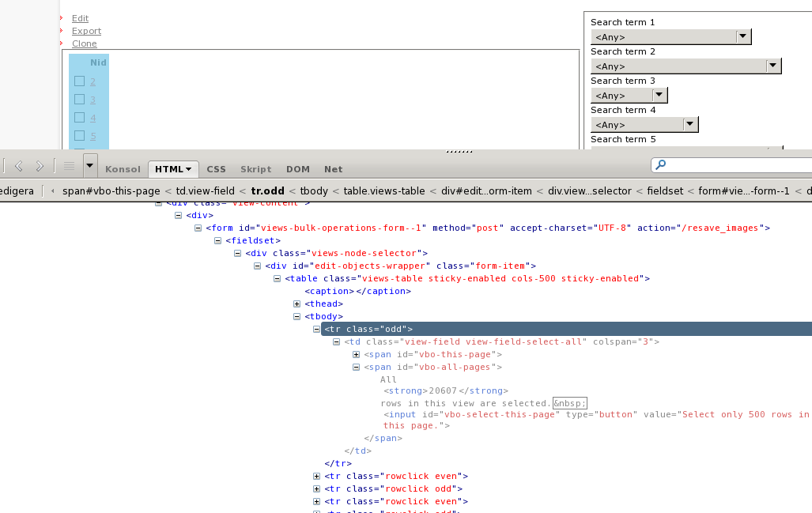This screenshot has height=513, width=812.
Task: Click the magnifier icon in Firebug search box
Action: (661, 164)
